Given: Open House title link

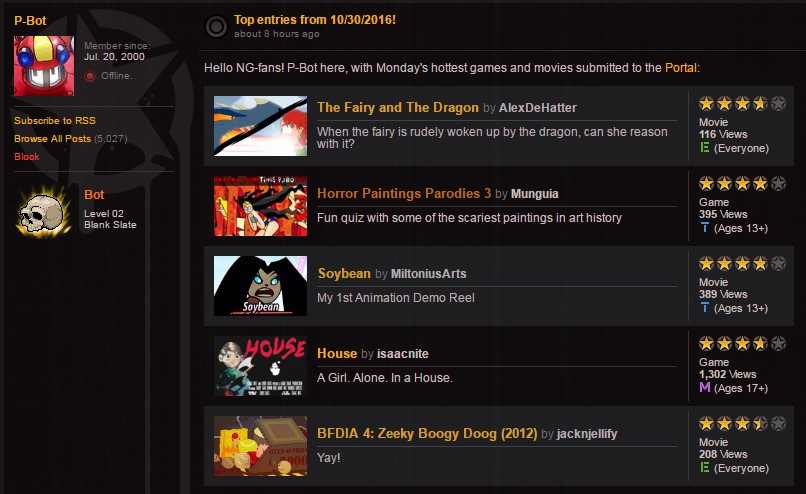Looking at the screenshot, I should pyautogui.click(x=337, y=353).
